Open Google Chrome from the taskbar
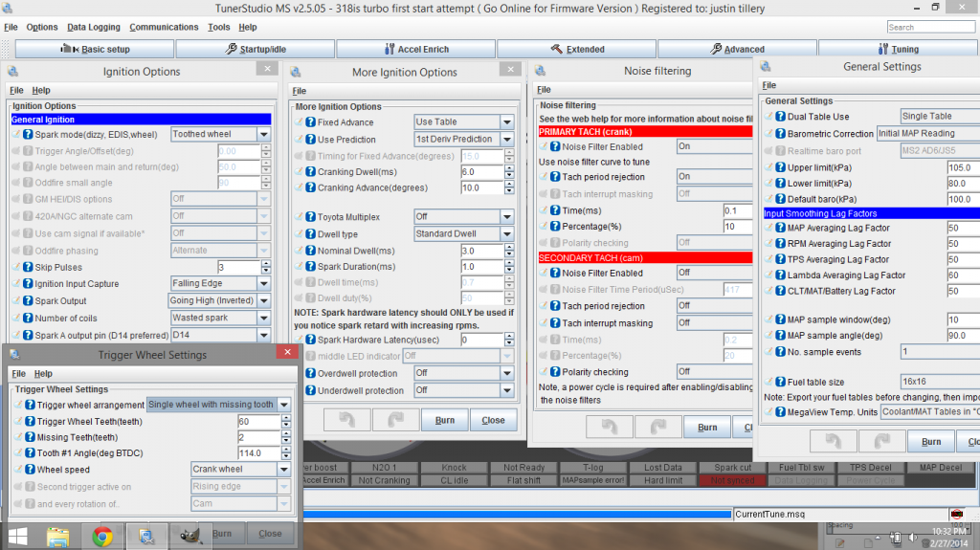Viewport: 980px width, 550px height. click(x=101, y=537)
